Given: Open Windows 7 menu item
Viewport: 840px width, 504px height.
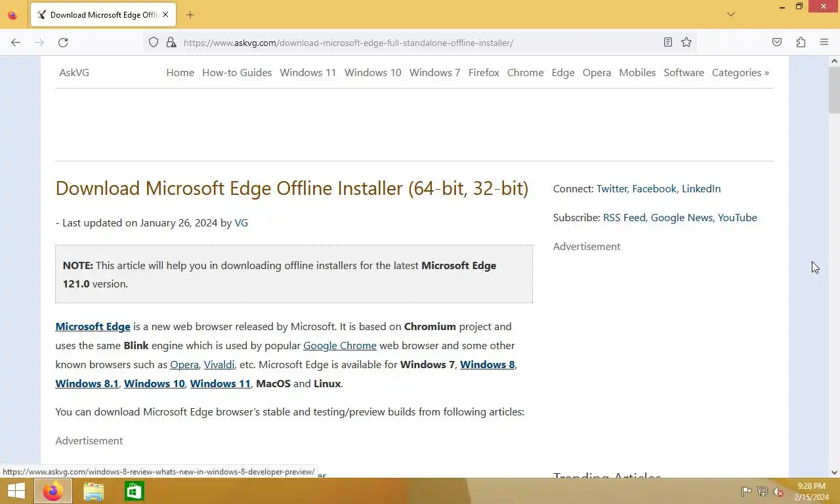Looking at the screenshot, I should click(x=434, y=73).
